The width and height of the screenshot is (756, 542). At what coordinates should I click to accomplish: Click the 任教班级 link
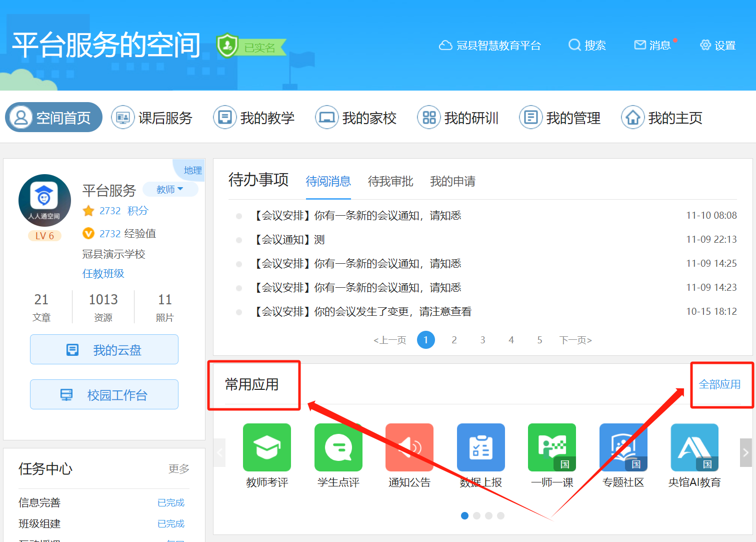pyautogui.click(x=103, y=273)
